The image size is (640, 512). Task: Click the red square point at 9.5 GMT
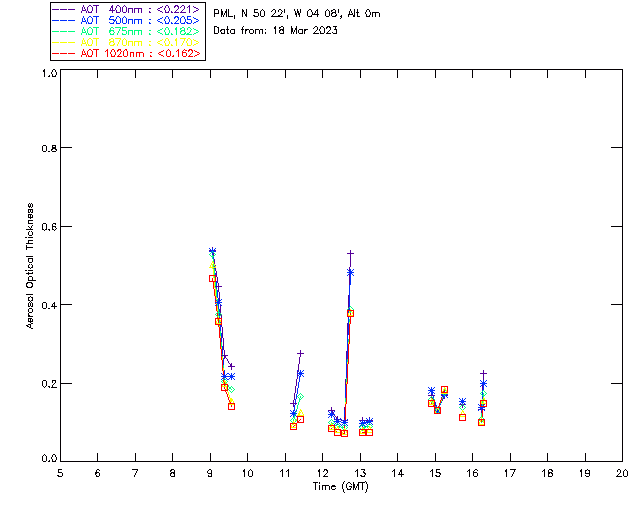[x=231, y=406]
